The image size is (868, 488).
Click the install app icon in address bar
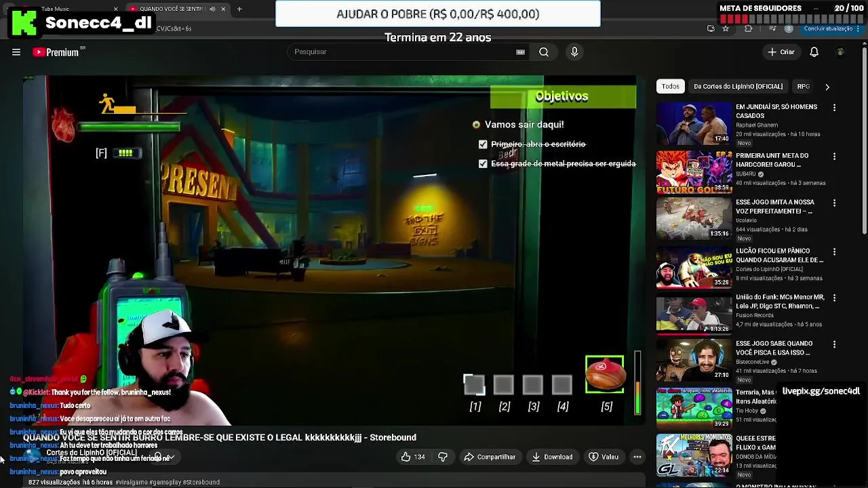711,28
